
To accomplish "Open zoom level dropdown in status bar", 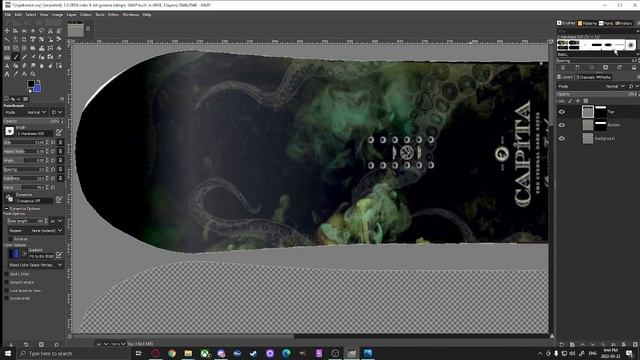I will 118,344.
